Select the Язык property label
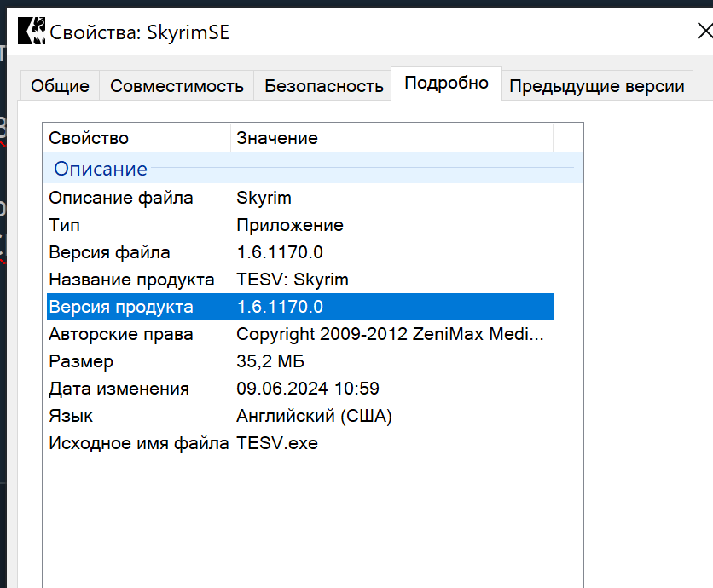Image resolution: width=713 pixels, height=588 pixels. point(71,416)
